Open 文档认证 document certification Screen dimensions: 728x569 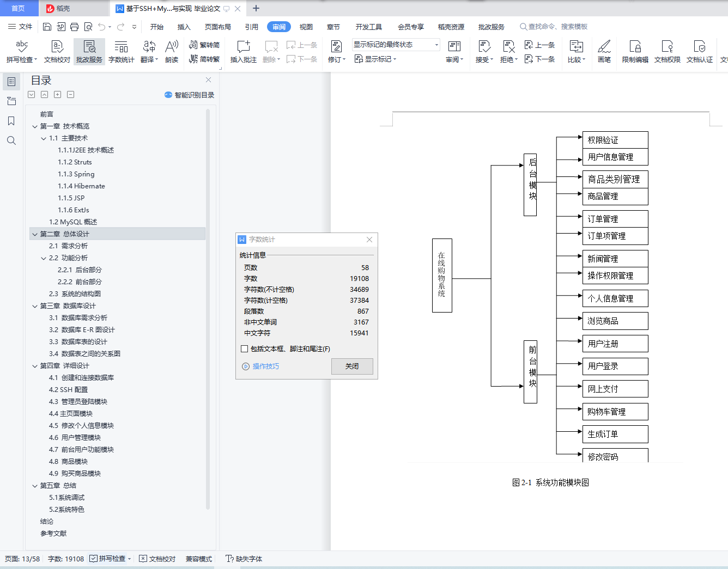pyautogui.click(x=700, y=52)
